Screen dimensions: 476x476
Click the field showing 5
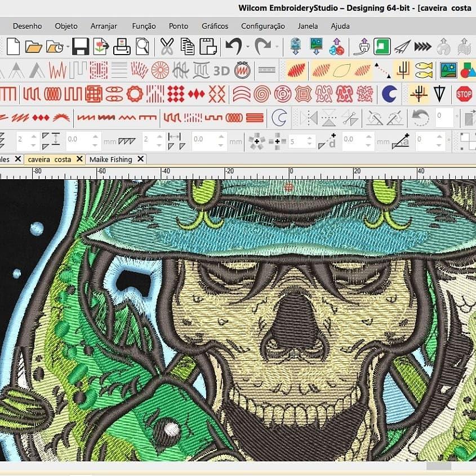point(298,141)
